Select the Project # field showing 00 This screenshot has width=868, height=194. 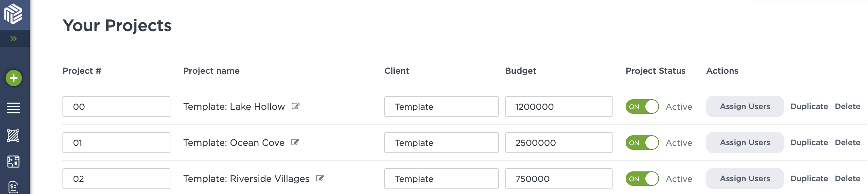(x=116, y=106)
